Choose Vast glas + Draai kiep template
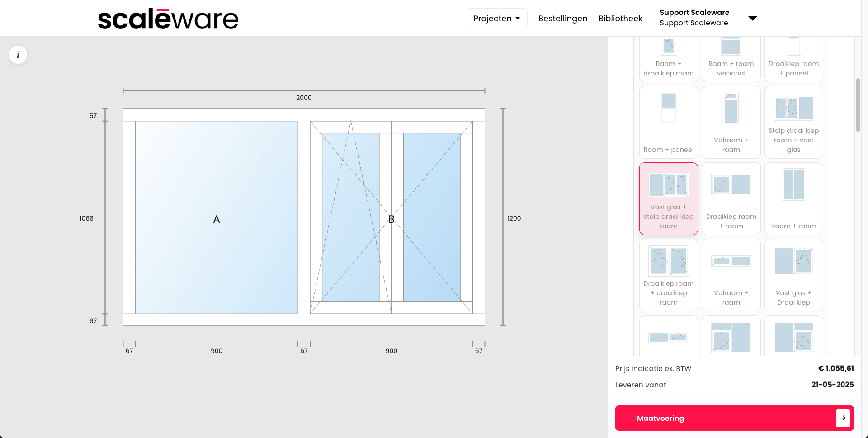The width and height of the screenshot is (868, 438). coord(793,275)
